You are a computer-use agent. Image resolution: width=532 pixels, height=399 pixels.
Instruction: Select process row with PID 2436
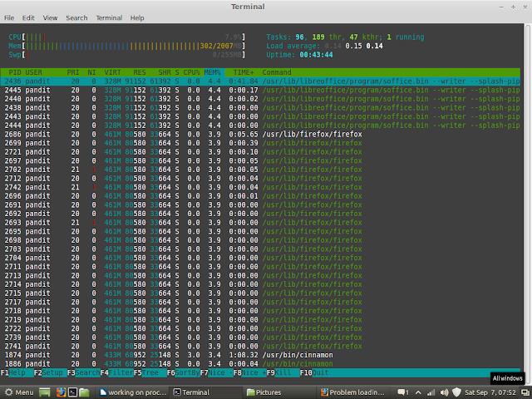click(x=260, y=81)
